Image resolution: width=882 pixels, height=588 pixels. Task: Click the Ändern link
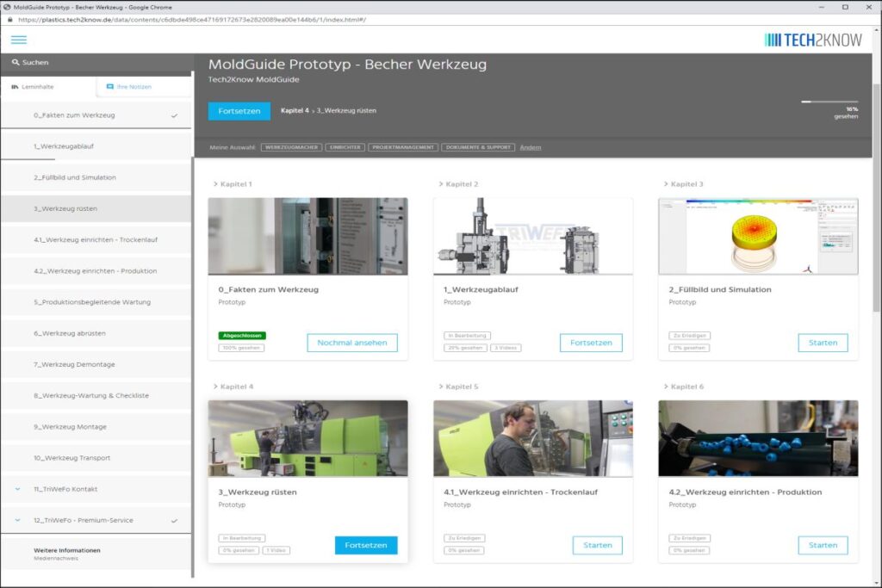click(x=531, y=147)
